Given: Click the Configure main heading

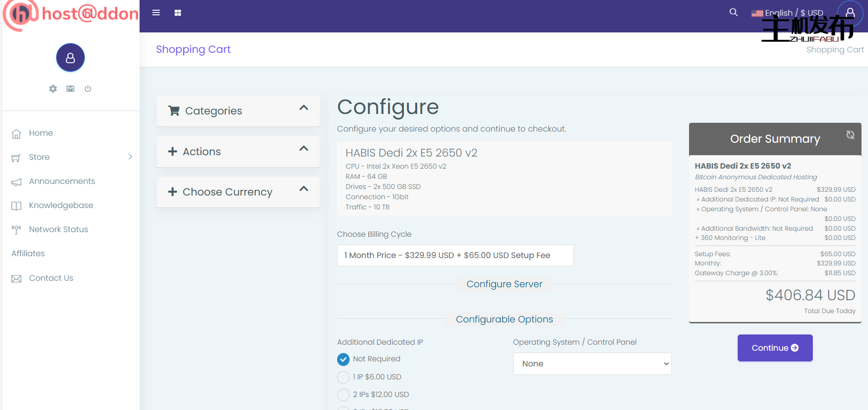Looking at the screenshot, I should 388,107.
